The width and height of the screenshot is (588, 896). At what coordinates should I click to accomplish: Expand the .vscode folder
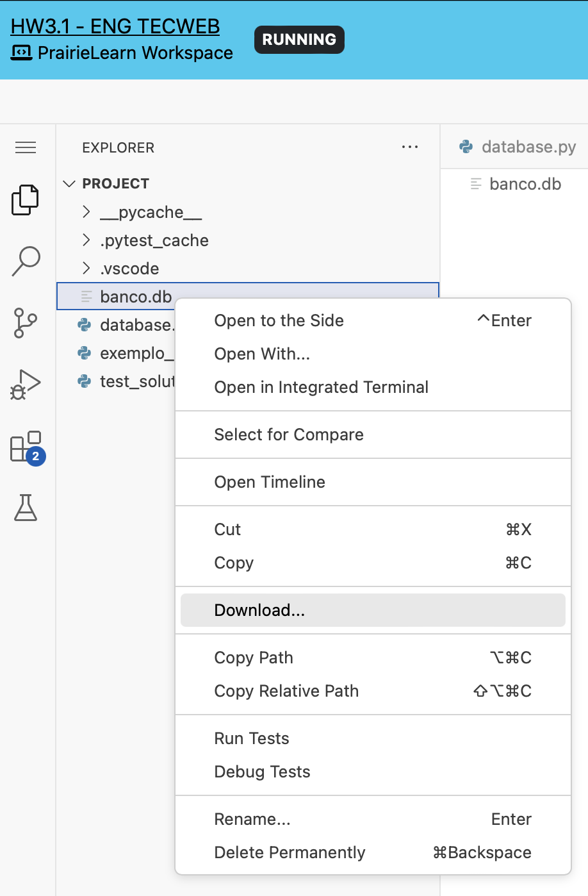129,269
